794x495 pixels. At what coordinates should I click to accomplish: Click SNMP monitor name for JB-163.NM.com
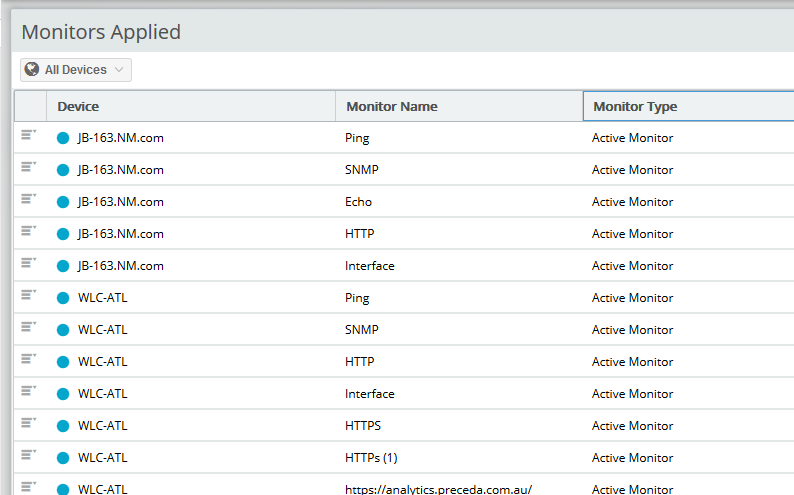(x=362, y=170)
